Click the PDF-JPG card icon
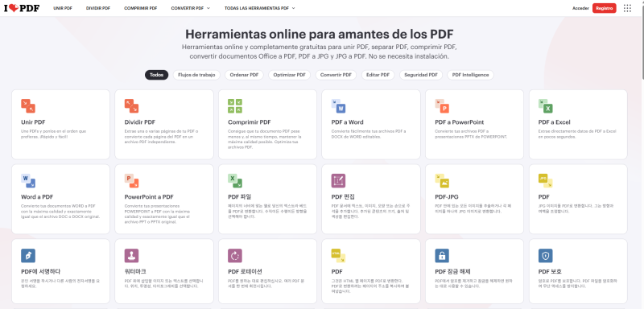Viewport: 644px width, 309px height. click(x=442, y=180)
